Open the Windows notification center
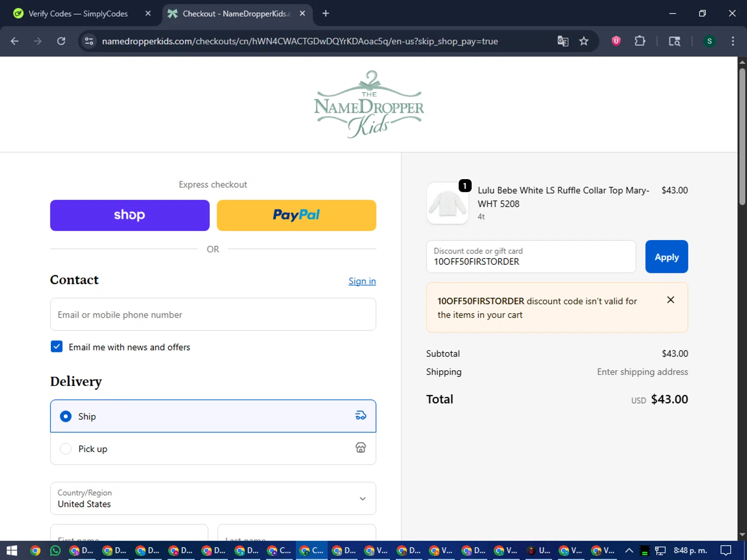747x560 pixels. [726, 551]
